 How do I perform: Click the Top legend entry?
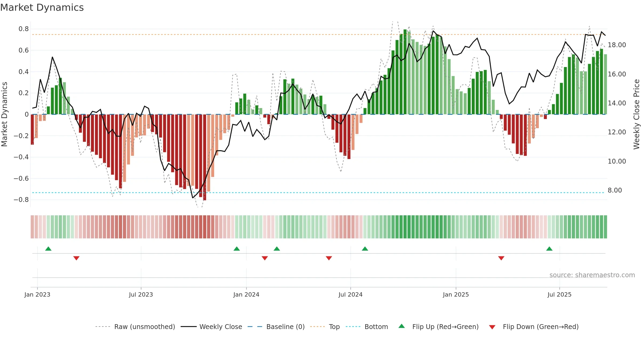[325, 327]
